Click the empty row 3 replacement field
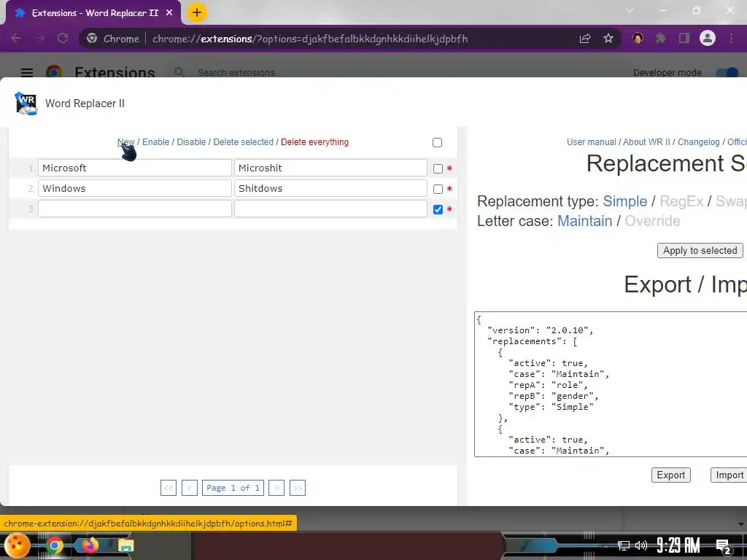This screenshot has height=560, width=747. [330, 209]
